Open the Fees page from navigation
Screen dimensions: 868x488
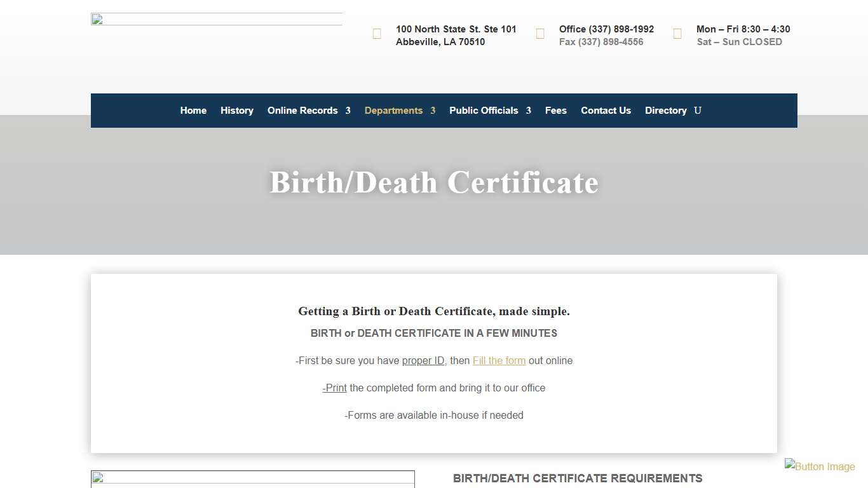[555, 111]
